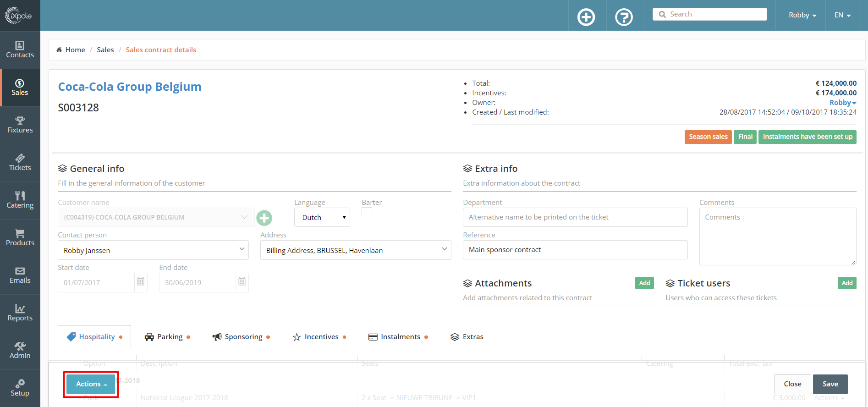Open EN language menu
Screen dimensions: 868x407
(x=842, y=15)
